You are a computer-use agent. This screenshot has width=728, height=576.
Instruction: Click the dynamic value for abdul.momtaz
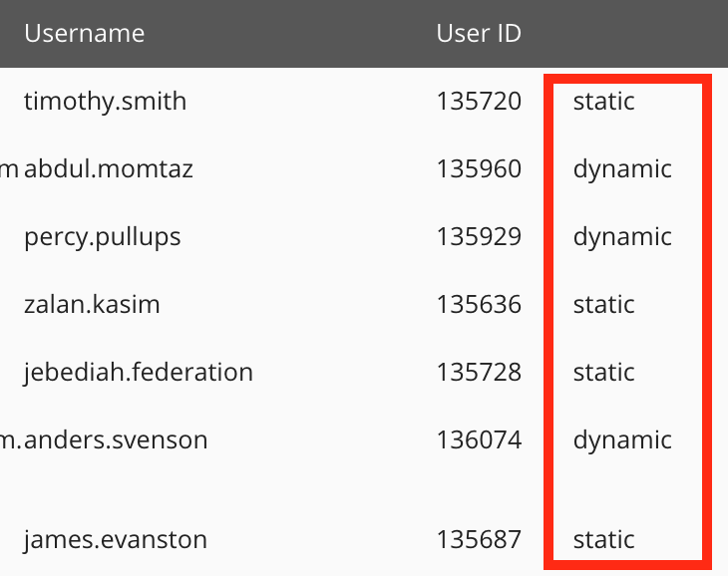pos(622,168)
